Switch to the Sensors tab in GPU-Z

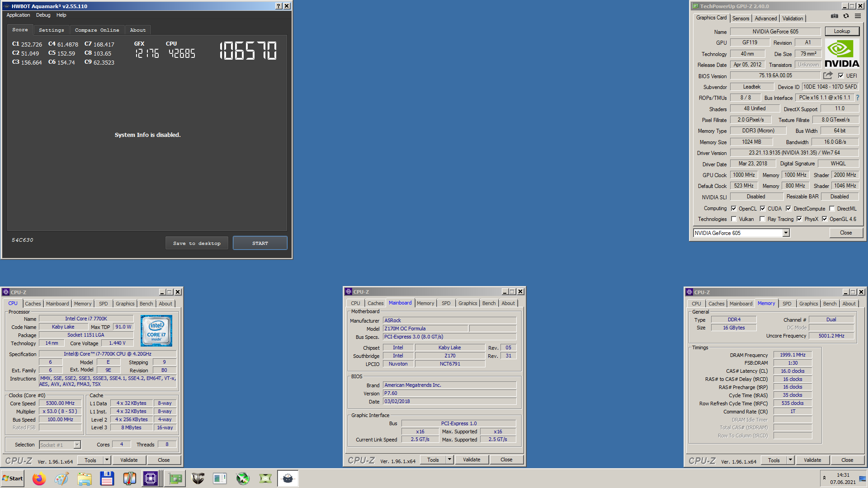[741, 18]
